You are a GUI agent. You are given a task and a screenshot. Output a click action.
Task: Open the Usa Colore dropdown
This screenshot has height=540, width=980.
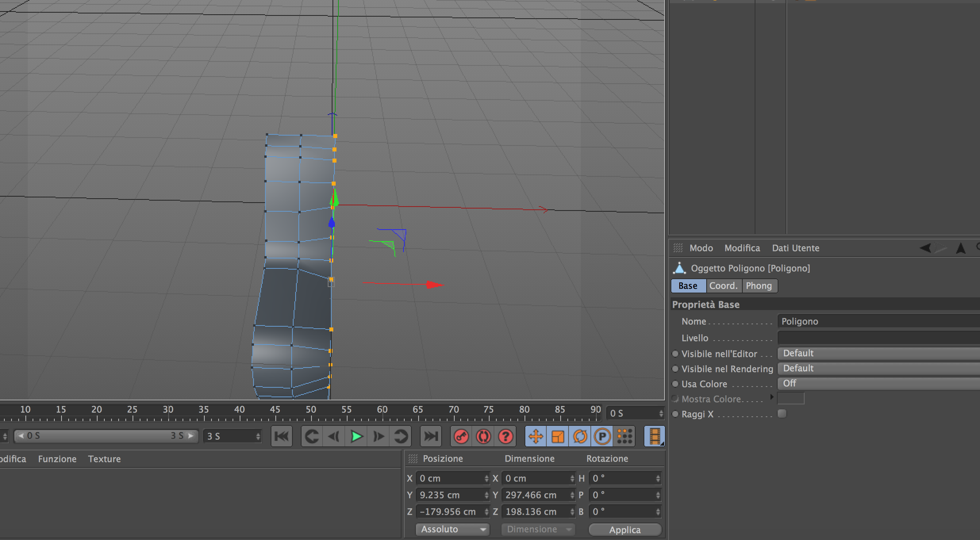click(877, 383)
